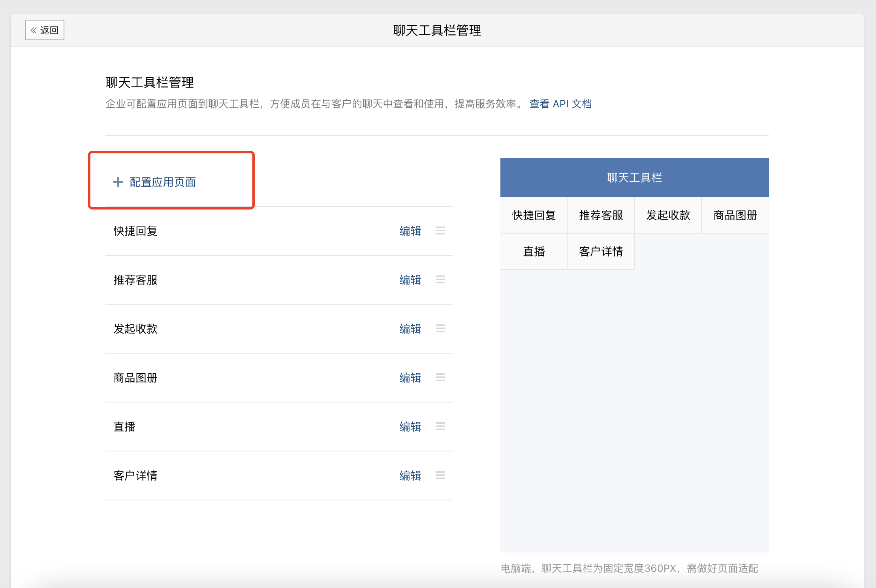Select 客户详情 tab in toolbar preview

click(x=601, y=251)
